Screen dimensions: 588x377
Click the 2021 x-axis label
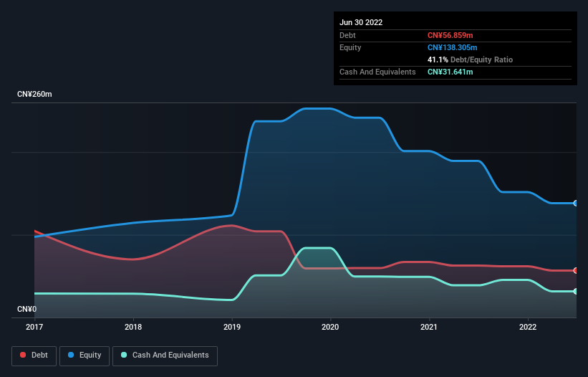tap(429, 327)
